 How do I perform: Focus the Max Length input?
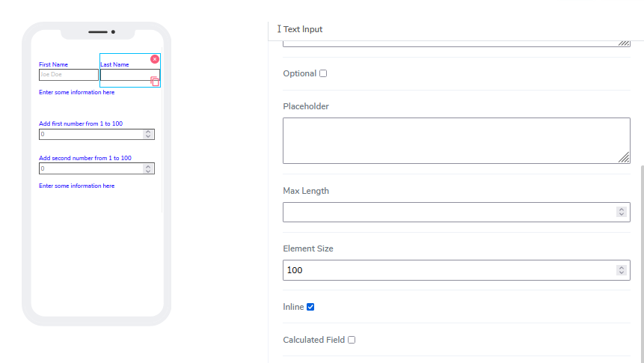(449, 212)
